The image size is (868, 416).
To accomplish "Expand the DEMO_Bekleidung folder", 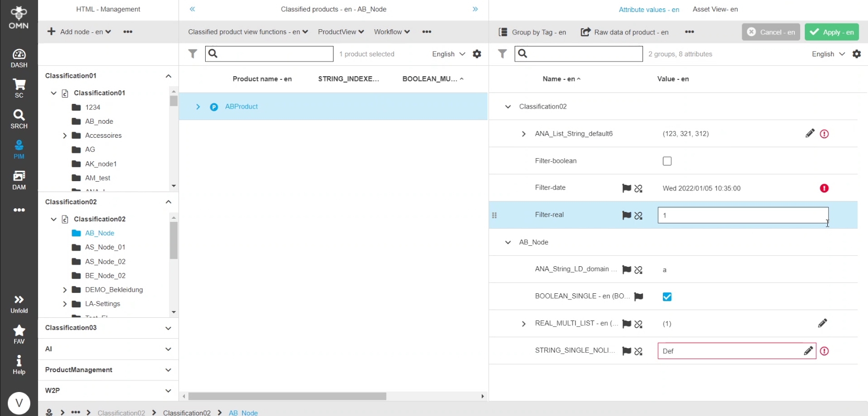I will [x=65, y=290].
